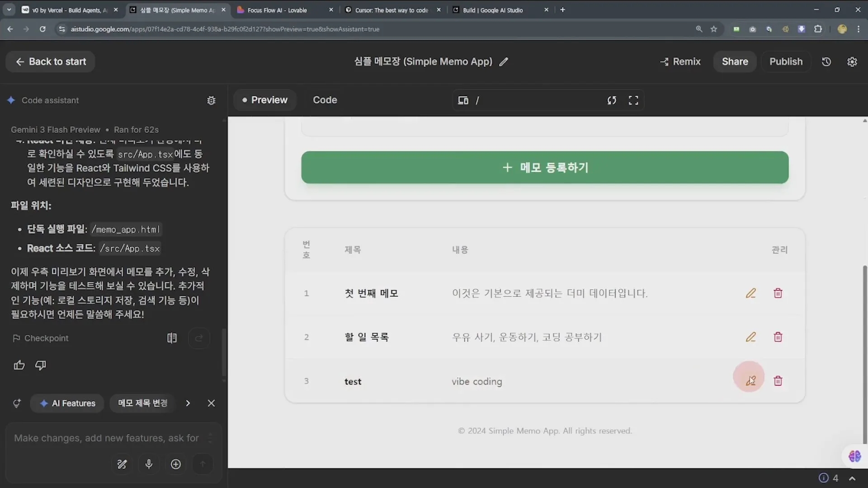The height and width of the screenshot is (488, 868).
Task: Switch to the v0 by Vercel tab
Action: coord(70,10)
